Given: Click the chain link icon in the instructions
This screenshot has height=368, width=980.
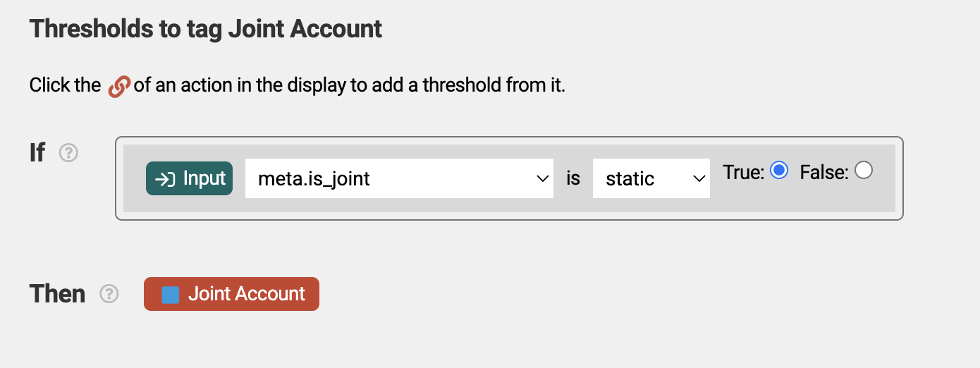Looking at the screenshot, I should (x=118, y=87).
